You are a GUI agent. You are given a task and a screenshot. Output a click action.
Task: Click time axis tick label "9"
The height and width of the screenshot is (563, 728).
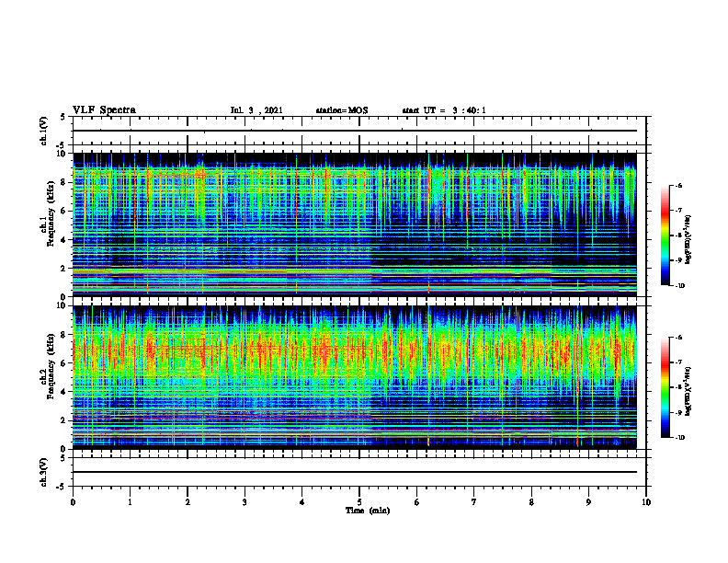(x=588, y=502)
